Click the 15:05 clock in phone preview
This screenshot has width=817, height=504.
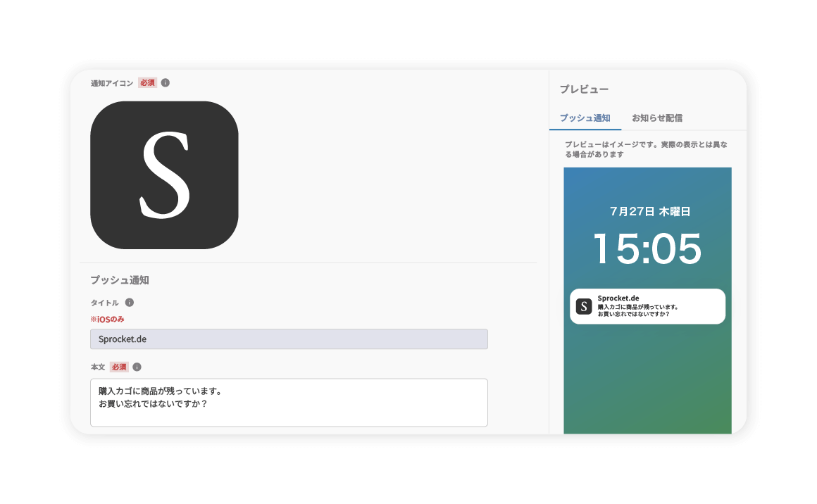coord(648,248)
